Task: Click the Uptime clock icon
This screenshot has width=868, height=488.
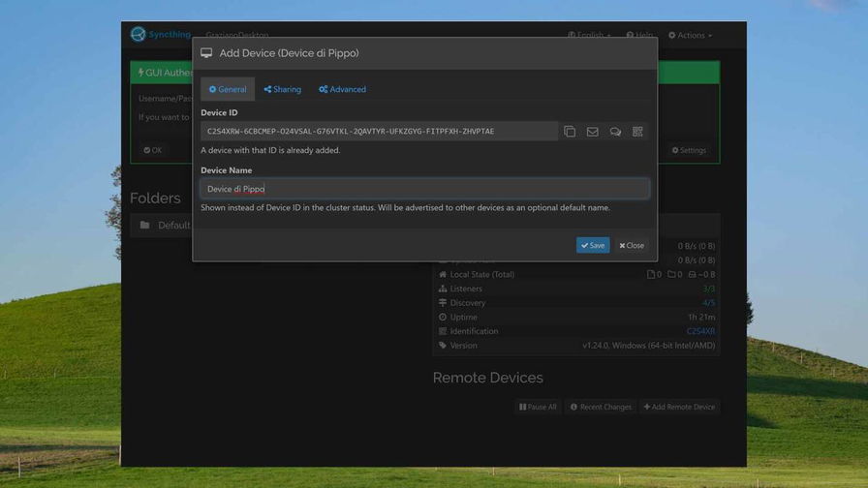Action: 443,317
